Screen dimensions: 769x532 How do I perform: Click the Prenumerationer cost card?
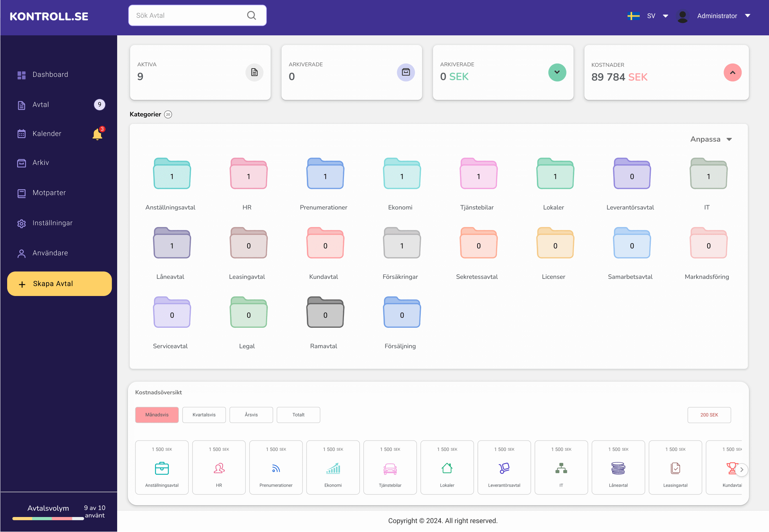coord(276,467)
